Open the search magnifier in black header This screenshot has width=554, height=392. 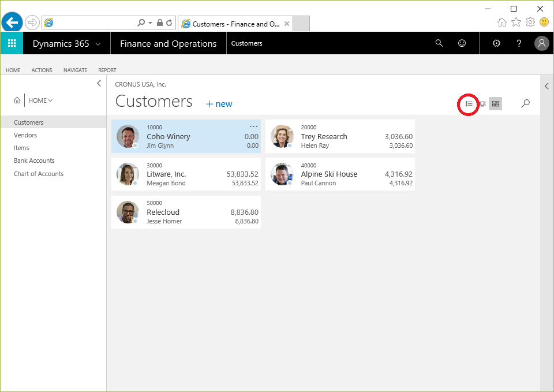tap(439, 43)
